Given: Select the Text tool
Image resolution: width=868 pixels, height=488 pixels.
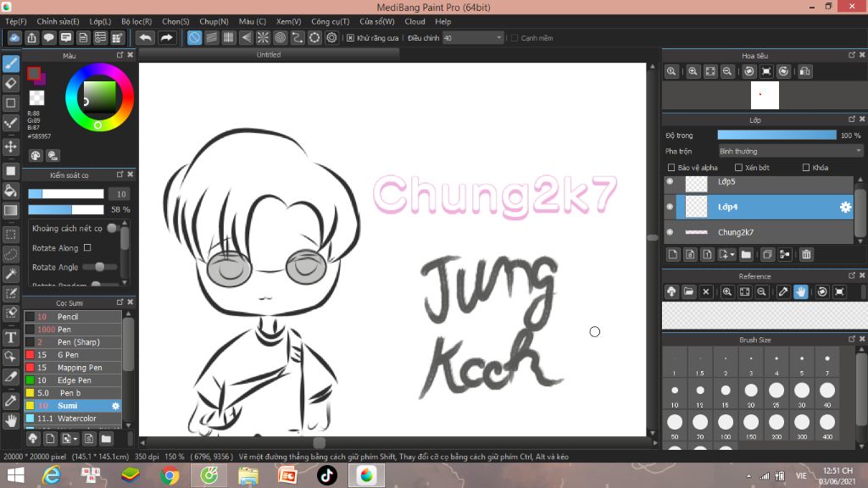Looking at the screenshot, I should coord(11,337).
